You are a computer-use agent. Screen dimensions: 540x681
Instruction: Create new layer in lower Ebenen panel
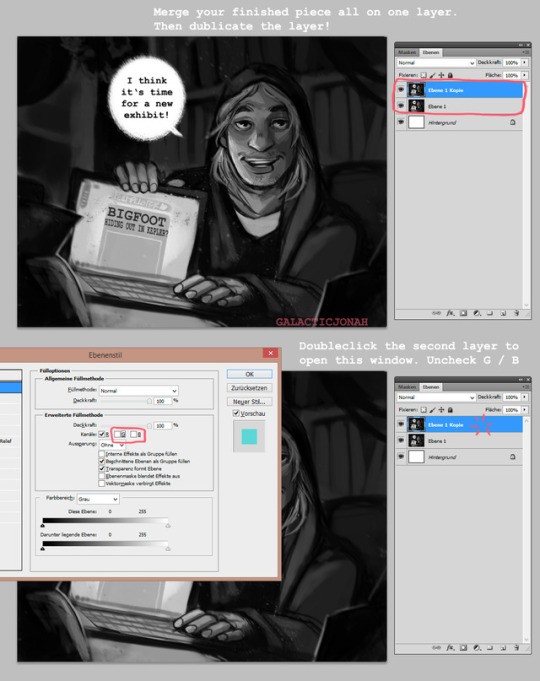coord(503,647)
